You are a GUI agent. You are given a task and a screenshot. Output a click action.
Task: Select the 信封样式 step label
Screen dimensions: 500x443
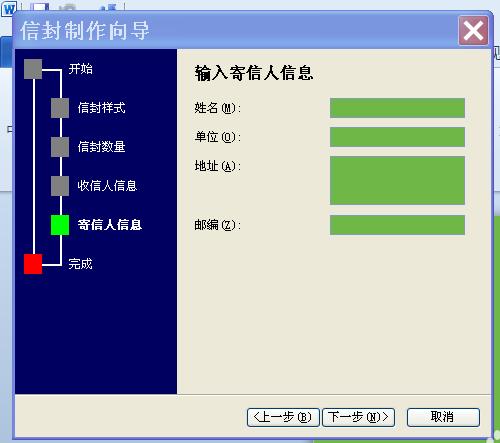[101, 108]
